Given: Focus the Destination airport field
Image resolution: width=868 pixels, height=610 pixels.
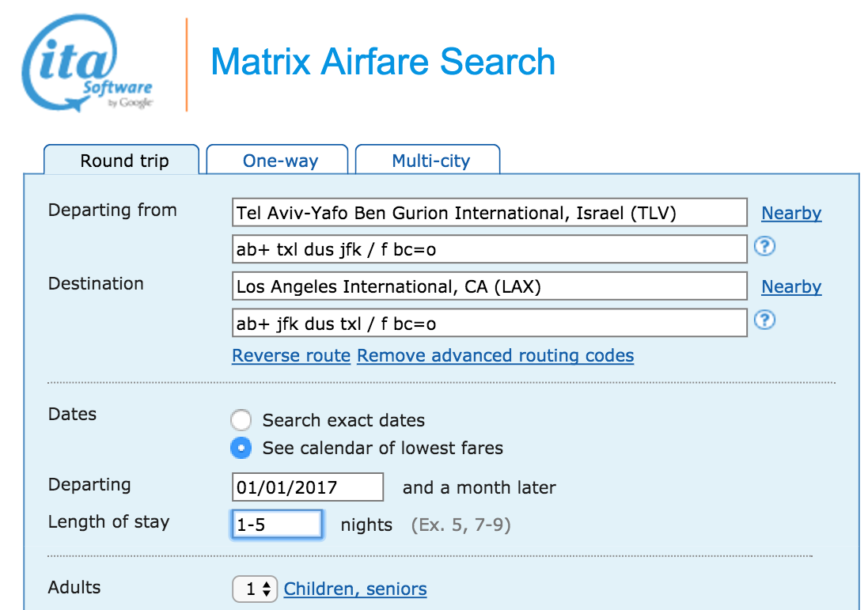Looking at the screenshot, I should tap(490, 286).
